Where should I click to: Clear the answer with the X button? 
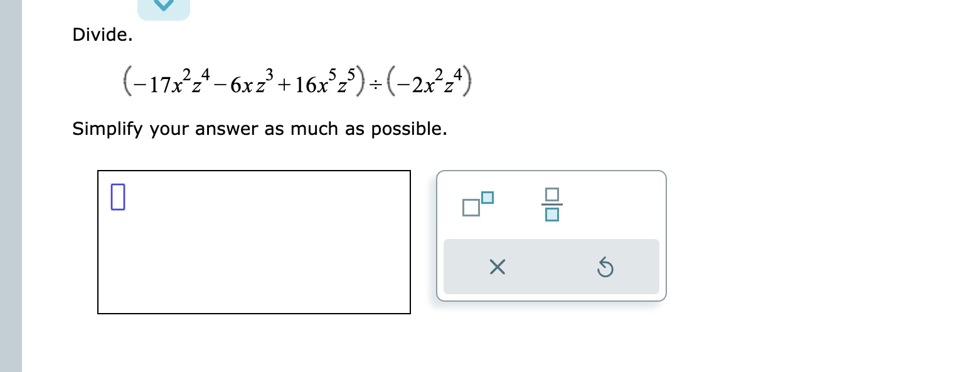[497, 267]
